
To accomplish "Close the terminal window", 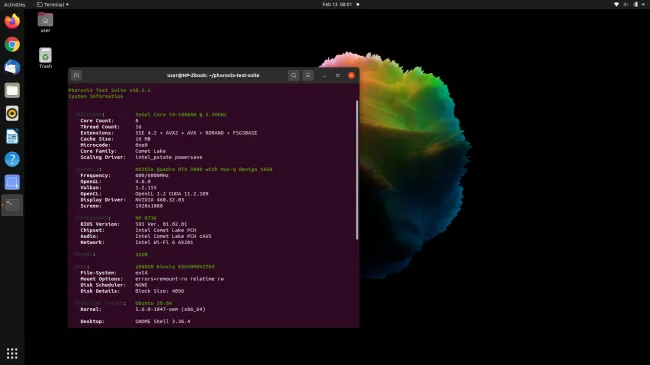I will click(x=352, y=75).
